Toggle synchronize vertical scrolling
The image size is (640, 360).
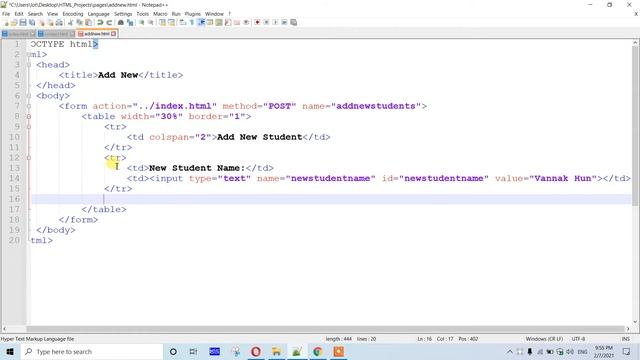pyautogui.click(x=162, y=22)
